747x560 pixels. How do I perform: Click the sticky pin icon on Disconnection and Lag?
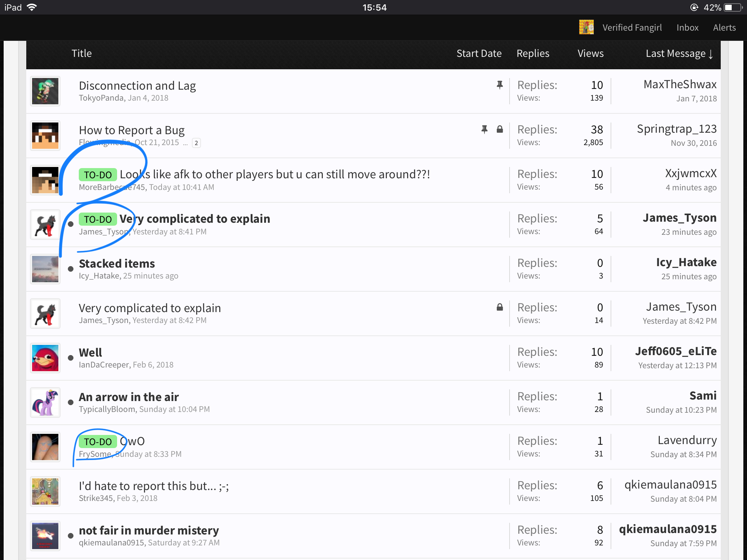(500, 85)
